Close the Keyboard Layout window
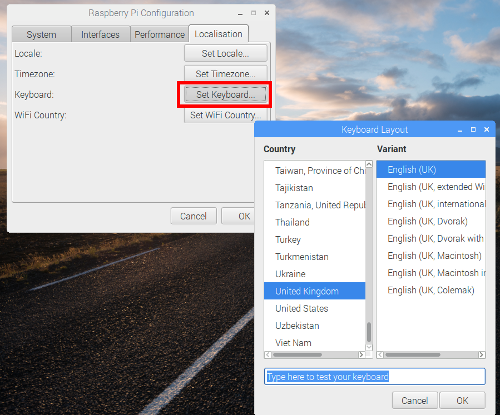Screen dimensions: 500x415 pos(487,129)
